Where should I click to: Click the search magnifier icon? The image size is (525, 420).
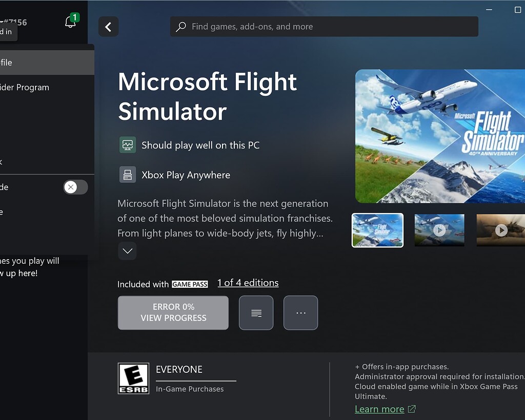click(181, 27)
